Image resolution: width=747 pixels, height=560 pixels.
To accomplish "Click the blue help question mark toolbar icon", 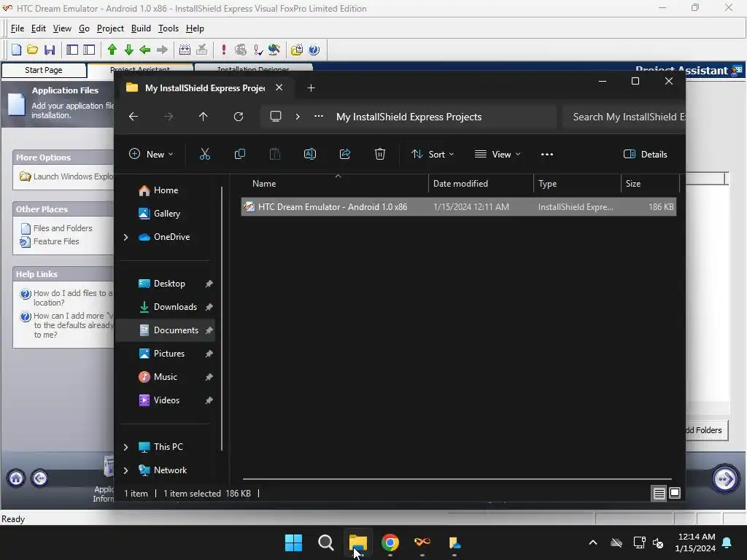I will 314,50.
